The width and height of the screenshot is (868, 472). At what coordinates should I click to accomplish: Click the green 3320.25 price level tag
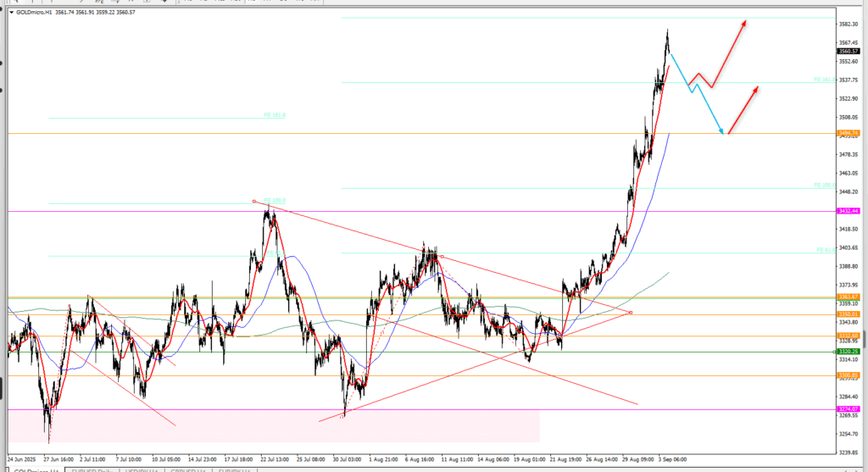point(849,352)
